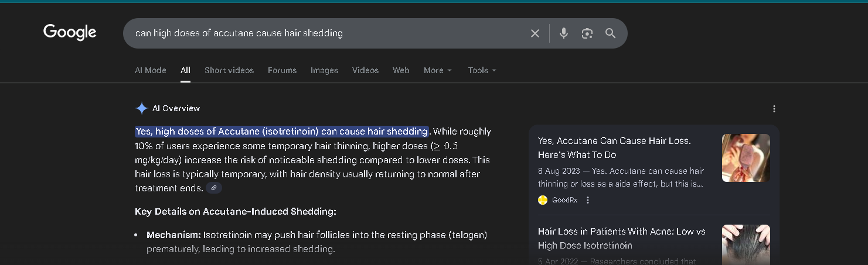Image resolution: width=868 pixels, height=265 pixels.
Task: Click the source link chip icon
Action: pos(214,188)
